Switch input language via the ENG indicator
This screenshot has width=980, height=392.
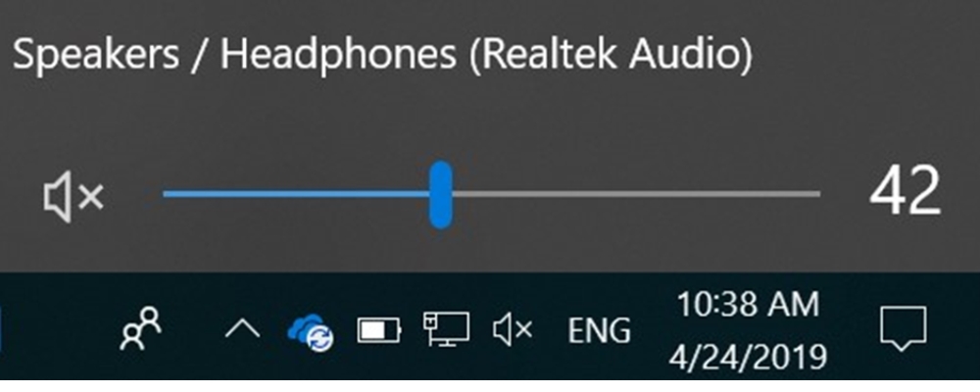(599, 331)
